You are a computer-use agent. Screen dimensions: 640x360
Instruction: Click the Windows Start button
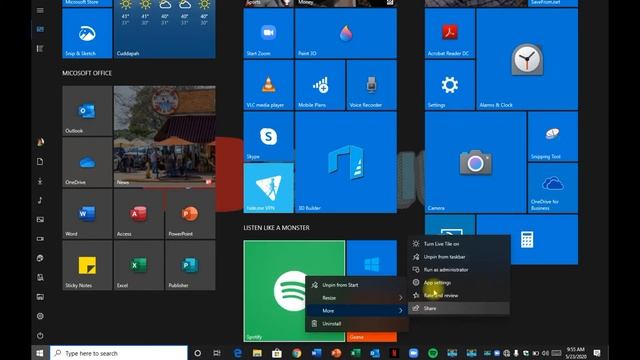pos(40,353)
